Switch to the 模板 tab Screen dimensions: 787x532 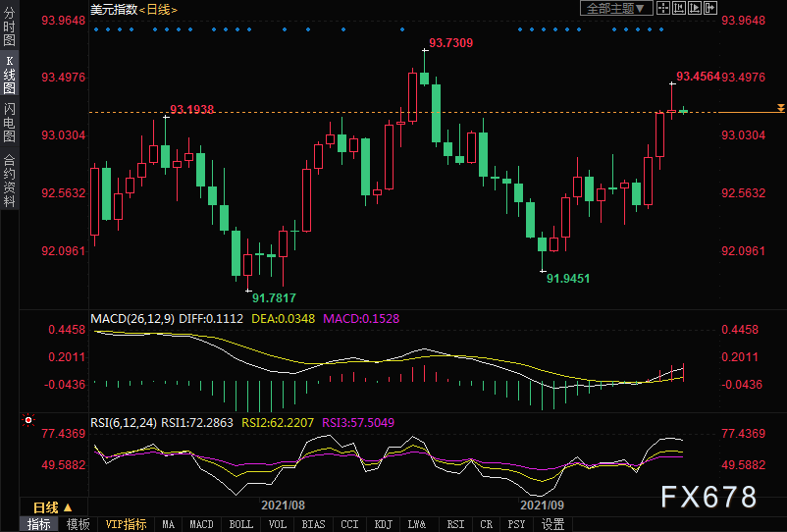(x=78, y=524)
